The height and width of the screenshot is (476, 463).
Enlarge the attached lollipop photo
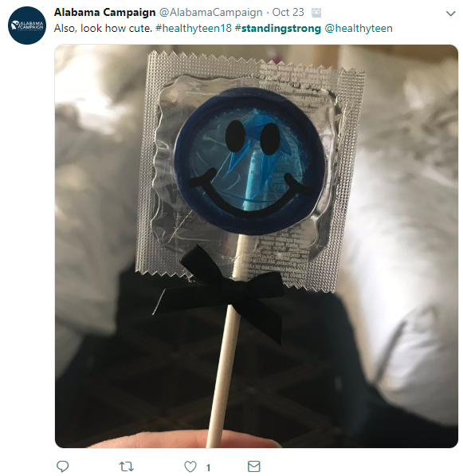pos(257,246)
